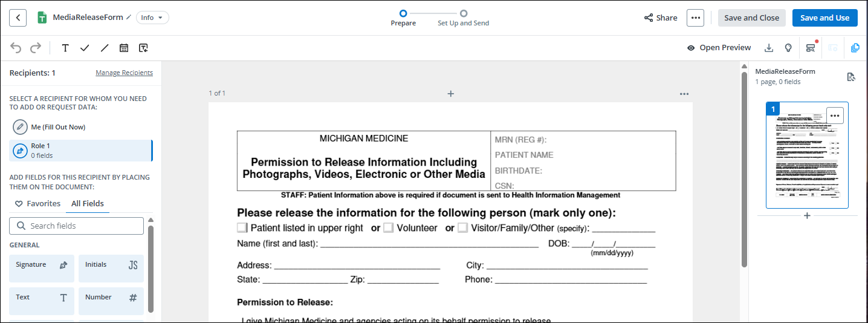Undo the last action
868x323 pixels.
[16, 48]
